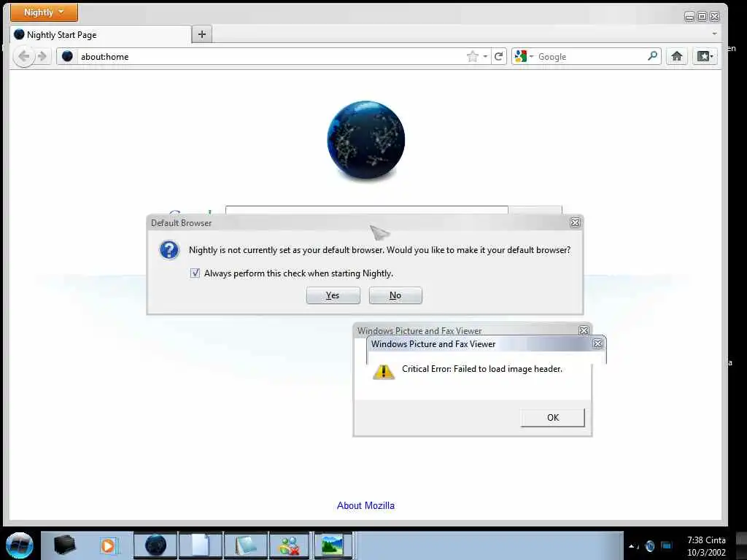The width and height of the screenshot is (747, 560).
Task: Open the Google search engine selector
Action: point(524,57)
